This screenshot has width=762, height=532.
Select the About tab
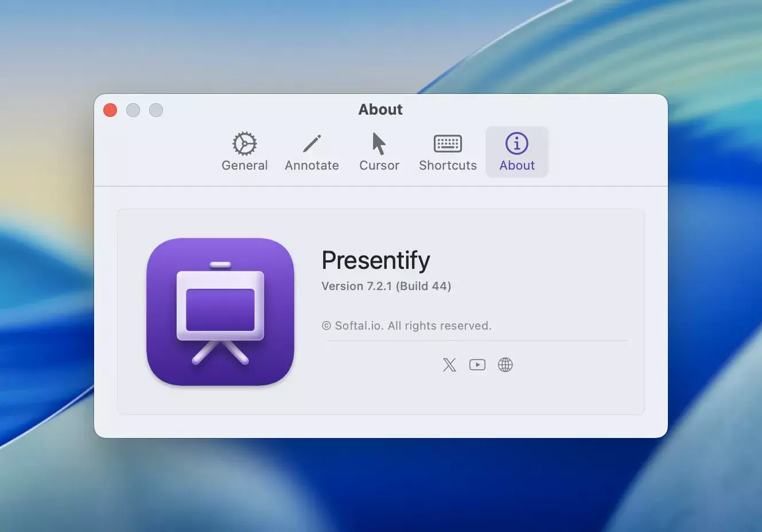(x=517, y=152)
